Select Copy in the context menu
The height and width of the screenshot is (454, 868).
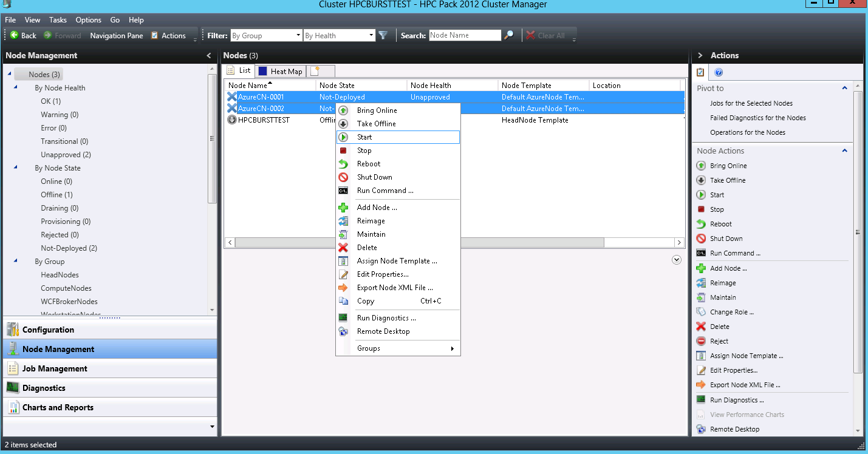[x=398, y=301]
